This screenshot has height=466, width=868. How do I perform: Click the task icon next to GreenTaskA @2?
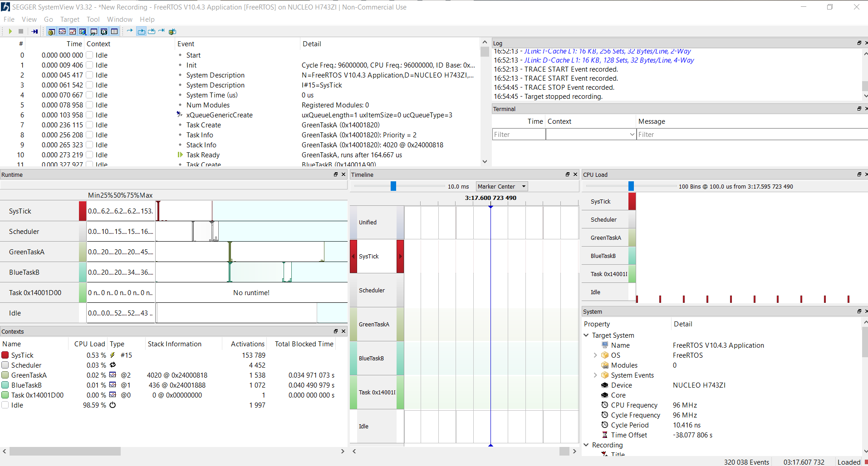113,375
